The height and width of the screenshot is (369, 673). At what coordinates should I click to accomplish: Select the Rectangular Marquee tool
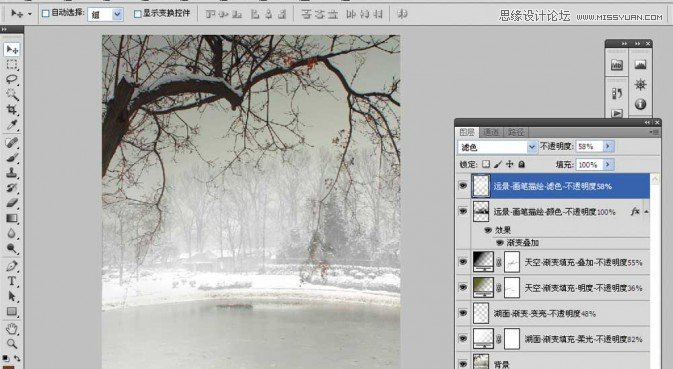pyautogui.click(x=12, y=65)
